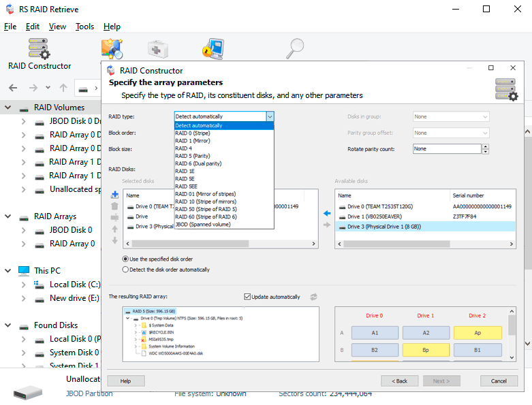Toggle the Update automatically checkbox

tap(247, 297)
